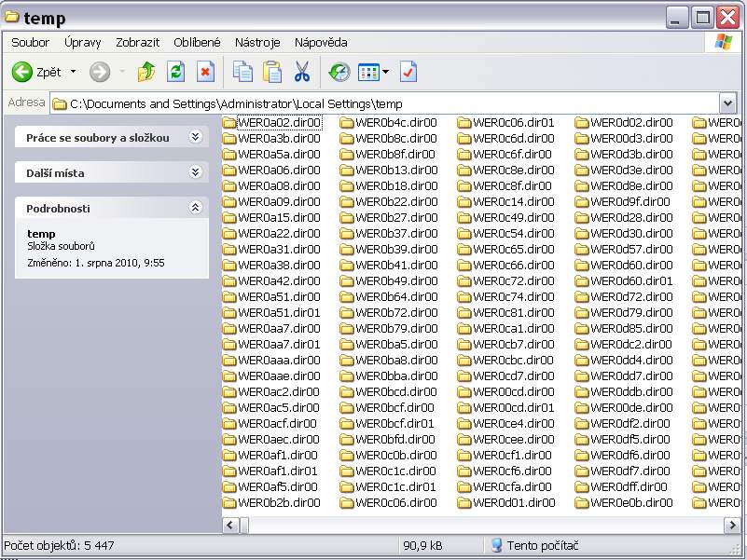The height and width of the screenshot is (560, 747).
Task: Open the address bar dropdown arrow
Action: point(727,103)
